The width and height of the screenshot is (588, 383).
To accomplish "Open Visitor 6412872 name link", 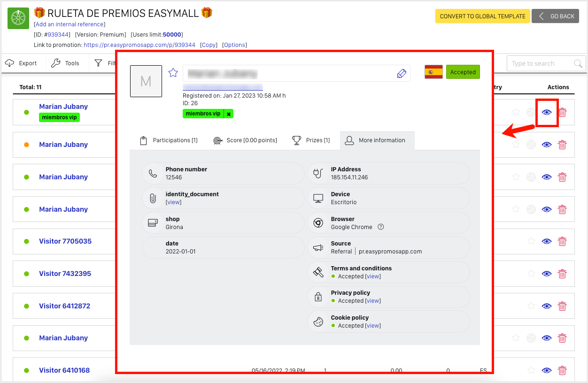I will click(x=65, y=306).
